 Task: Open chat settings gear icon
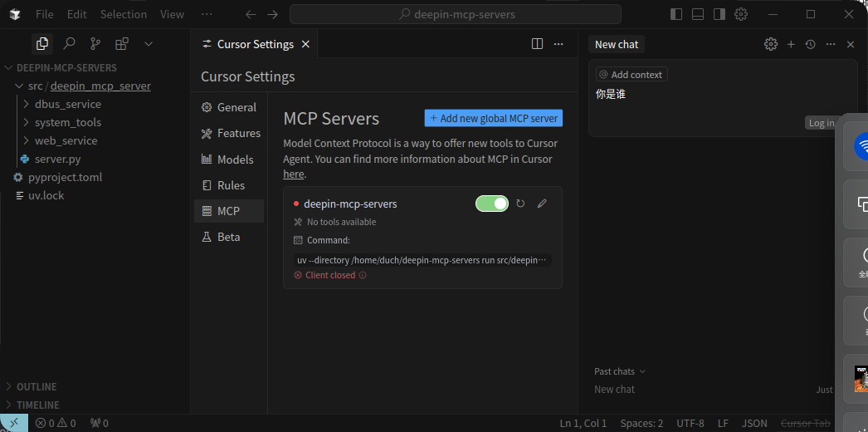(771, 44)
